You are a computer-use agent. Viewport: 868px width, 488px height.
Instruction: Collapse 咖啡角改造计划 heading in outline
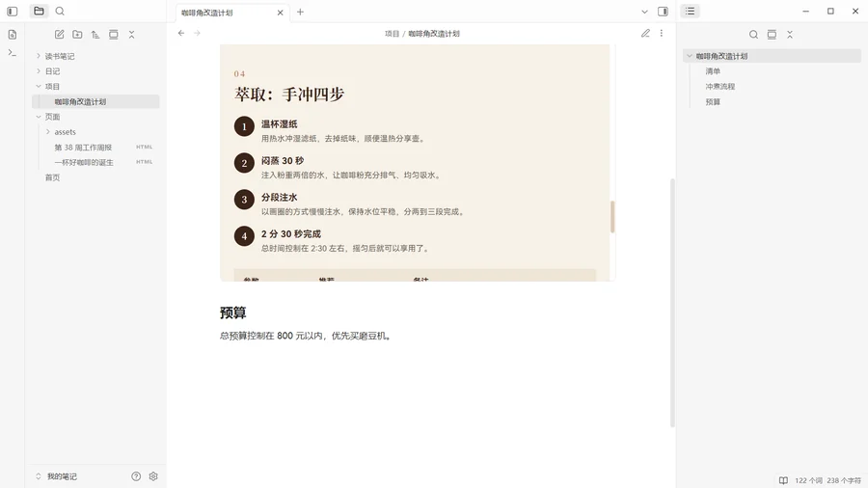[690, 56]
